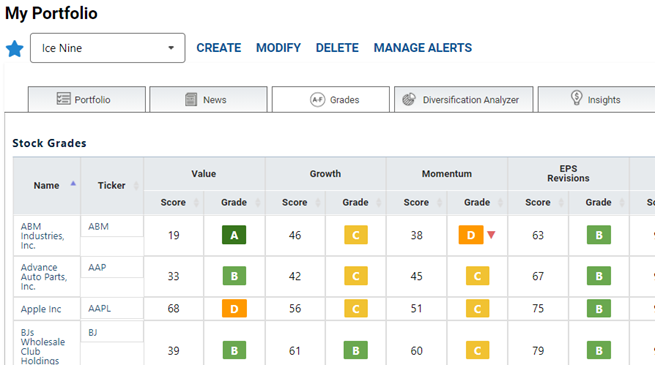Click BJs Growth grade B badge
The image size is (655, 365).
click(x=356, y=350)
